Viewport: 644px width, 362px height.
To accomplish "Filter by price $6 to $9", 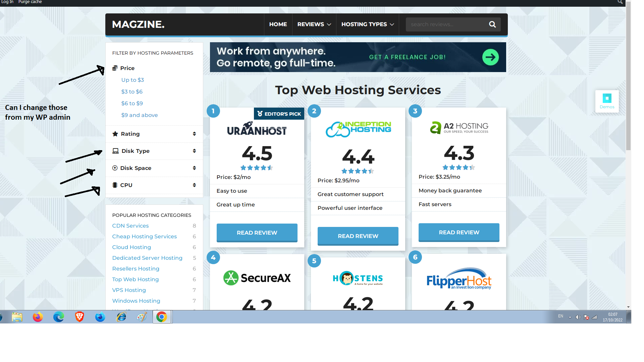I will [132, 103].
